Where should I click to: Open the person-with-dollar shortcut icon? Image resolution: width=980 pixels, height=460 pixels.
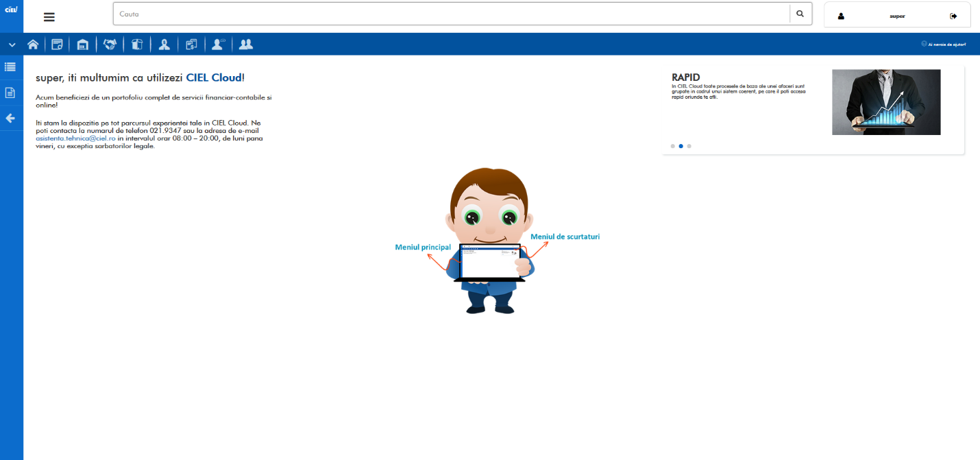click(x=164, y=45)
